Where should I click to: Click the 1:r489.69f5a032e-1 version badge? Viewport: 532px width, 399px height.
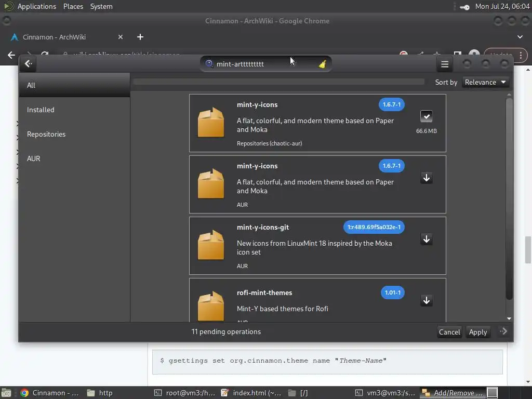(374, 227)
